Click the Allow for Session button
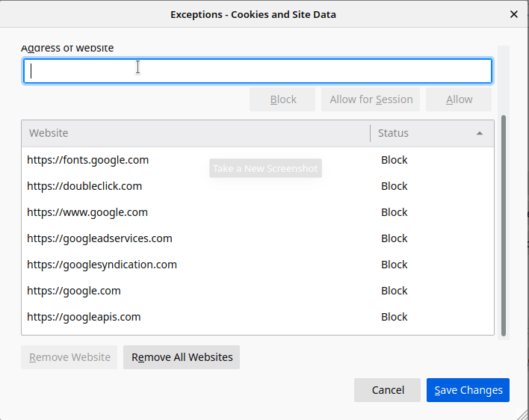This screenshot has height=420, width=529. coord(371,99)
